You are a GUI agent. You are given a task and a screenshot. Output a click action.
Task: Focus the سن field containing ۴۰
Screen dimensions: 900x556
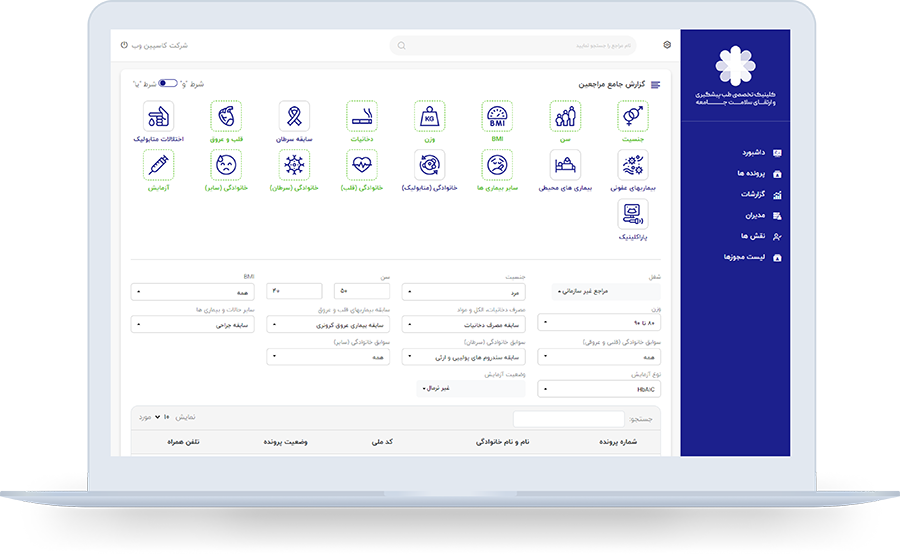294,291
